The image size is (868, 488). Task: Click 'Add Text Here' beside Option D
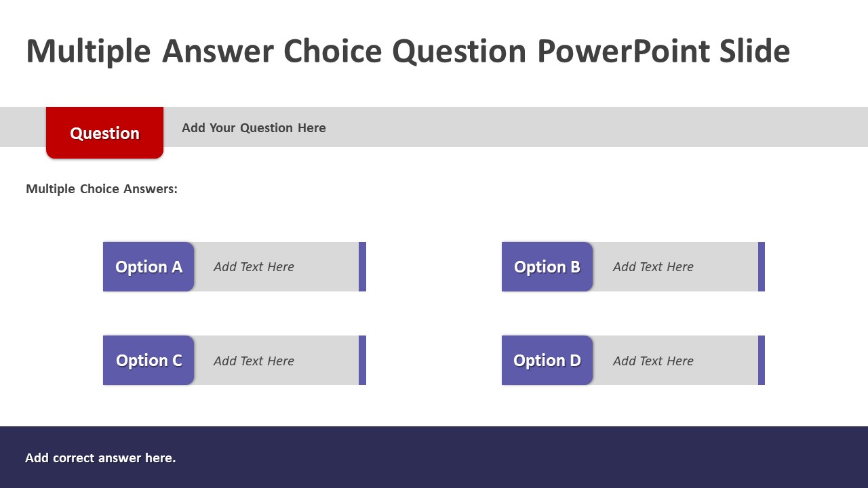653,361
